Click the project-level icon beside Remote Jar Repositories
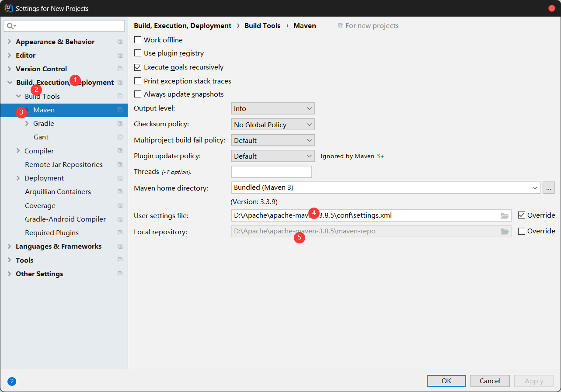Screen dimensions: 561x392 [120, 164]
